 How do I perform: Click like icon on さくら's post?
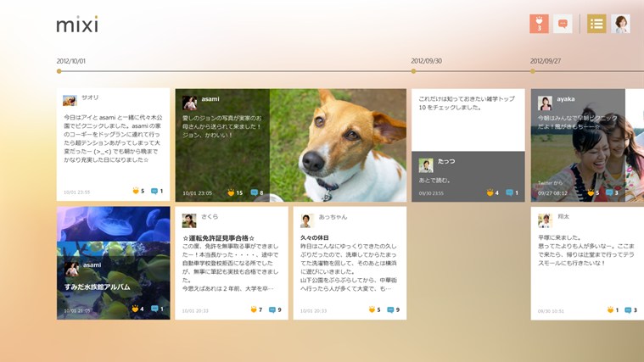tap(254, 310)
